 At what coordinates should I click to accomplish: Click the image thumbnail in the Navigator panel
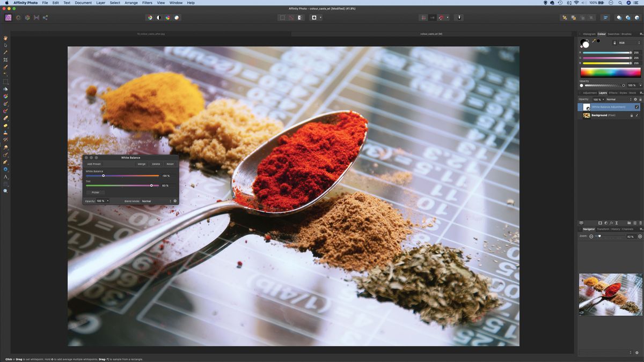(x=610, y=294)
